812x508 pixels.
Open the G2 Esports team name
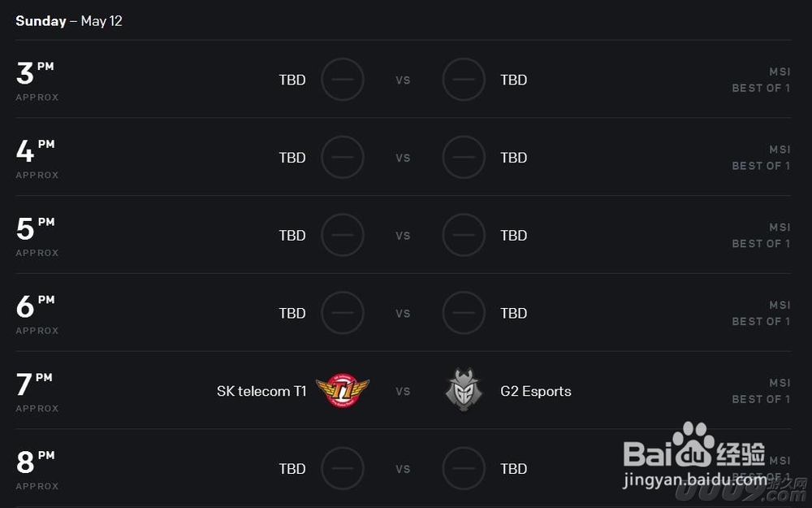pyautogui.click(x=536, y=391)
